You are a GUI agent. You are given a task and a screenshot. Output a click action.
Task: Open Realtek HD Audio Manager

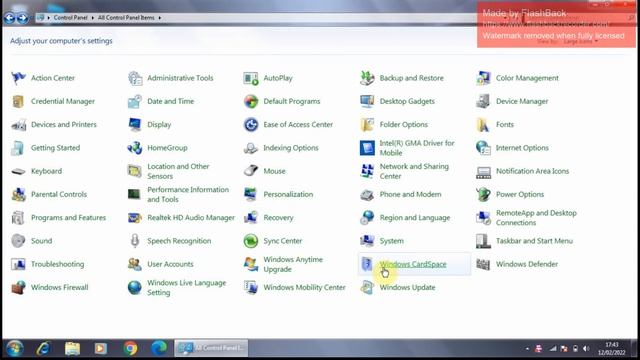[x=191, y=218]
